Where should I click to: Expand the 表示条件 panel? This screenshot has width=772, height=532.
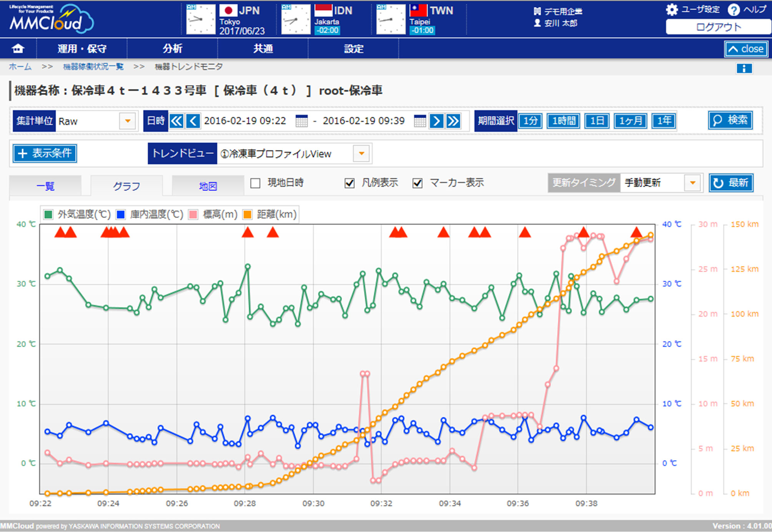45,153
